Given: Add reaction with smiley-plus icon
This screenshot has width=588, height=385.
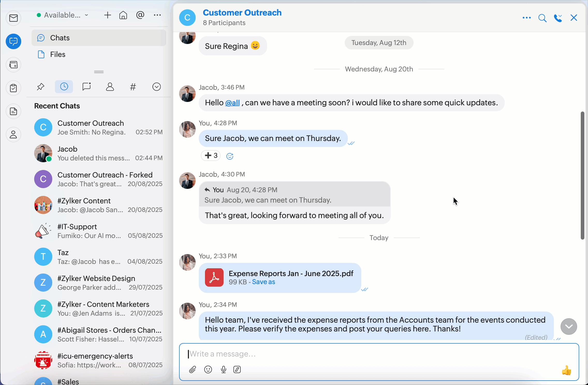Looking at the screenshot, I should [x=230, y=156].
